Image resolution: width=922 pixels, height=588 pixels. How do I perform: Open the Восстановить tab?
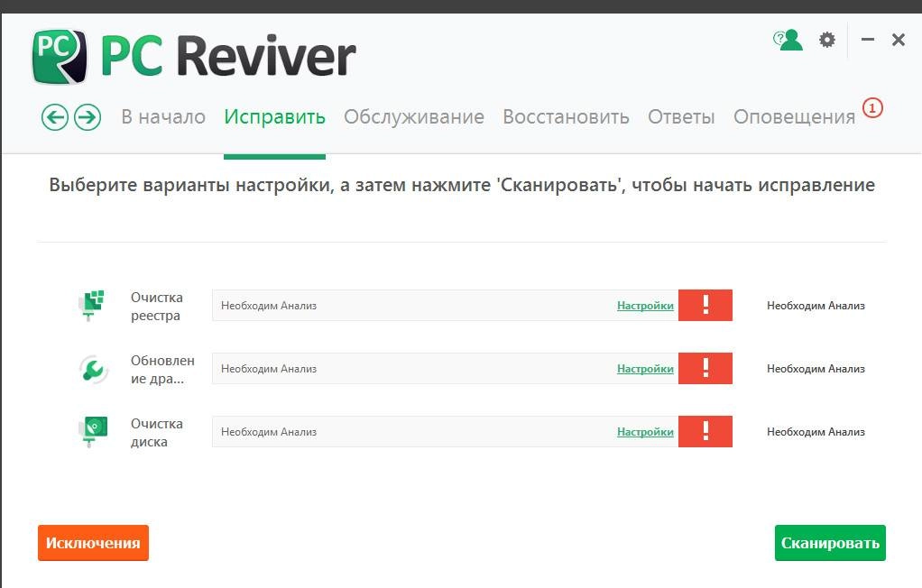567,117
